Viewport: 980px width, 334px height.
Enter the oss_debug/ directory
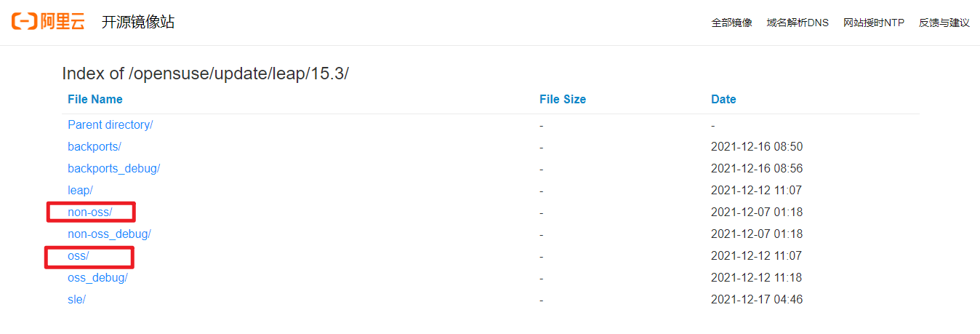[x=97, y=277]
